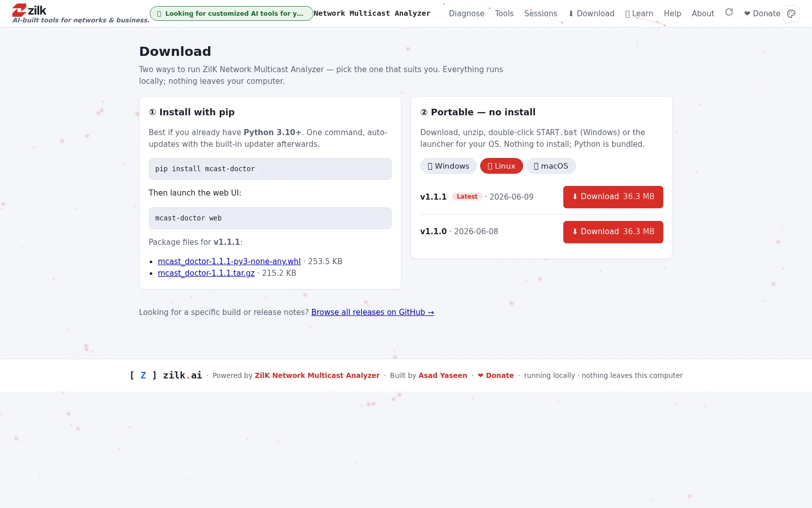Viewport: 812px width, 508px height.
Task: Open the customized AI tools banner
Action: (231, 14)
